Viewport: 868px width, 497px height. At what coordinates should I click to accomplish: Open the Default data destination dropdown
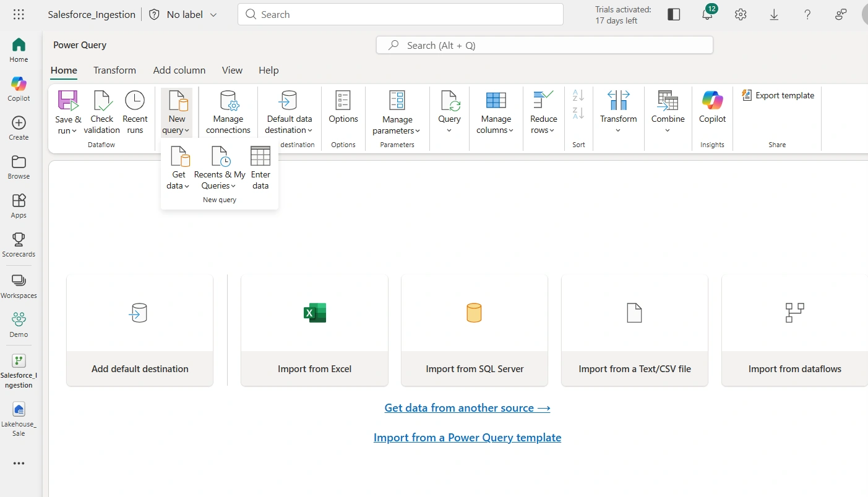click(289, 113)
